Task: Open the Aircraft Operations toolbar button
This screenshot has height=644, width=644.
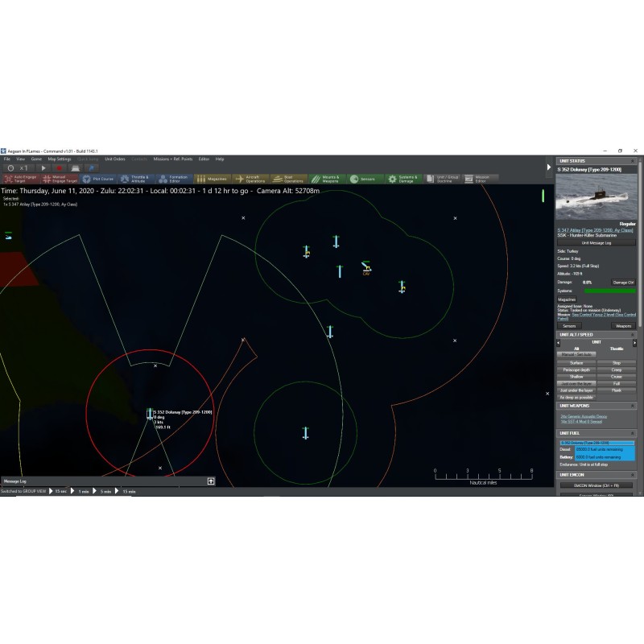Action: (x=250, y=179)
